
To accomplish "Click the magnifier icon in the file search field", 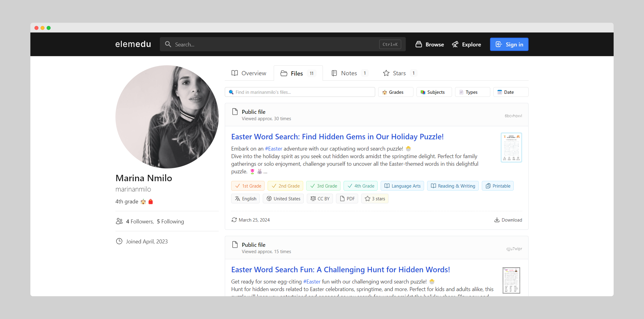I will [x=231, y=92].
